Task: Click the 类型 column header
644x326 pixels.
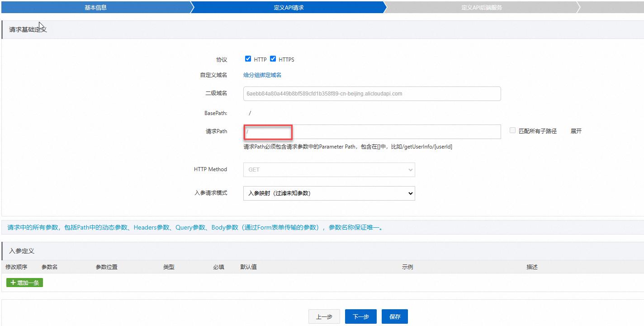Action: pos(169,267)
